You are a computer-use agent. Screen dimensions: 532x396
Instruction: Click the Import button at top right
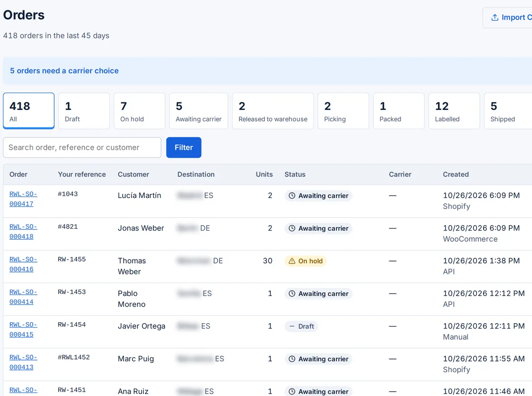click(507, 18)
